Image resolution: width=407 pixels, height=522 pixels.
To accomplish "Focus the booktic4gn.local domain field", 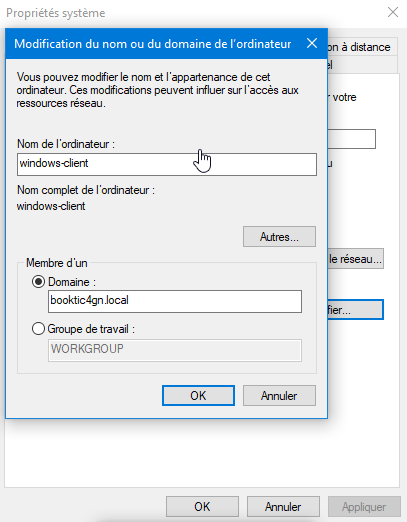I will pos(175,301).
